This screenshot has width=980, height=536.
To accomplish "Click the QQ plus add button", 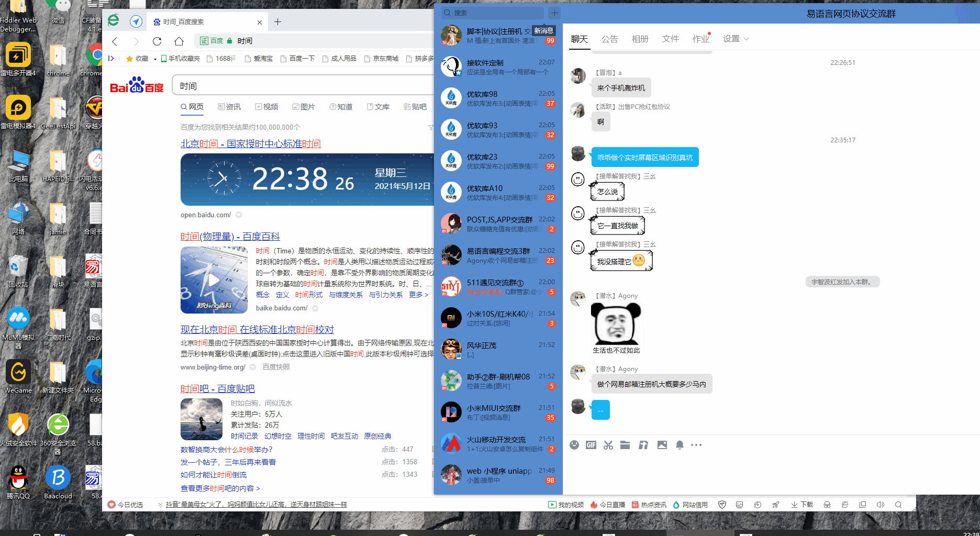I will [554, 13].
